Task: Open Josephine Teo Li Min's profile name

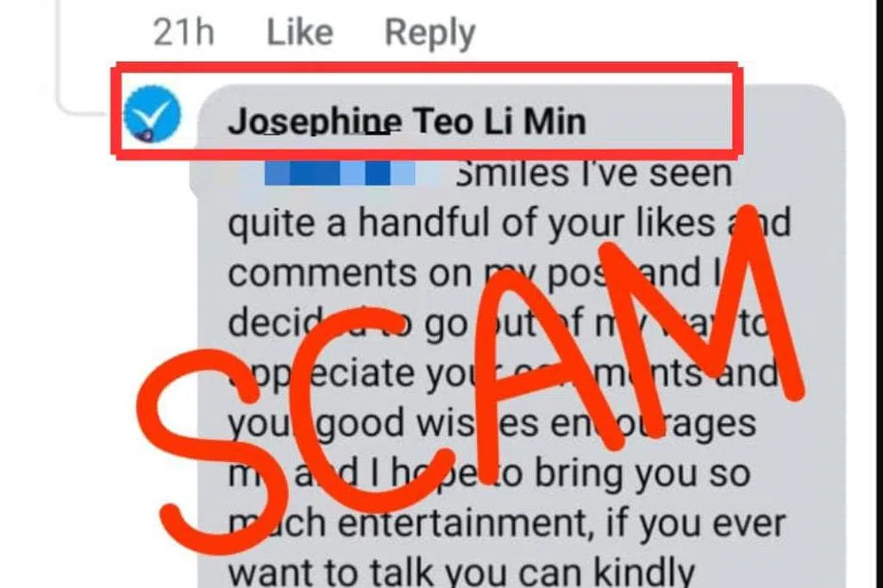Action: click(x=407, y=121)
